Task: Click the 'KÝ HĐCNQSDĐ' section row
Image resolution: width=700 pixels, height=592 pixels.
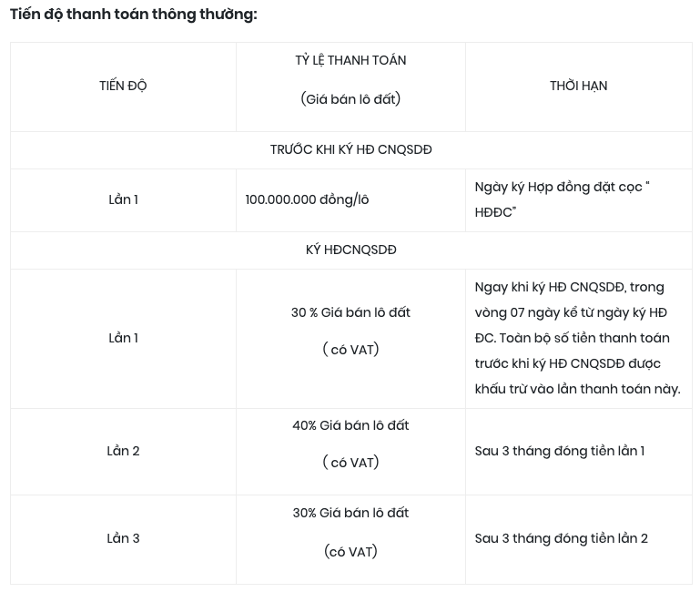Action: click(x=350, y=250)
